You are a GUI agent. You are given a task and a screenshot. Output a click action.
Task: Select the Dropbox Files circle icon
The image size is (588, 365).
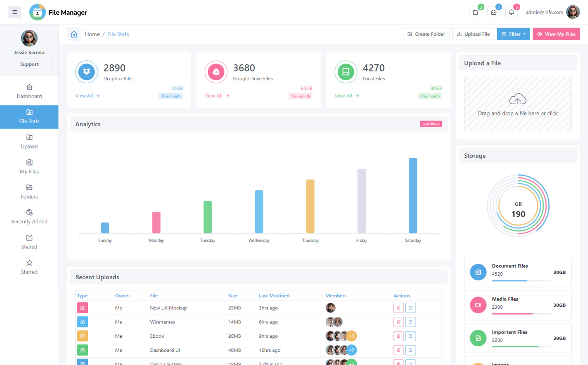coord(86,72)
